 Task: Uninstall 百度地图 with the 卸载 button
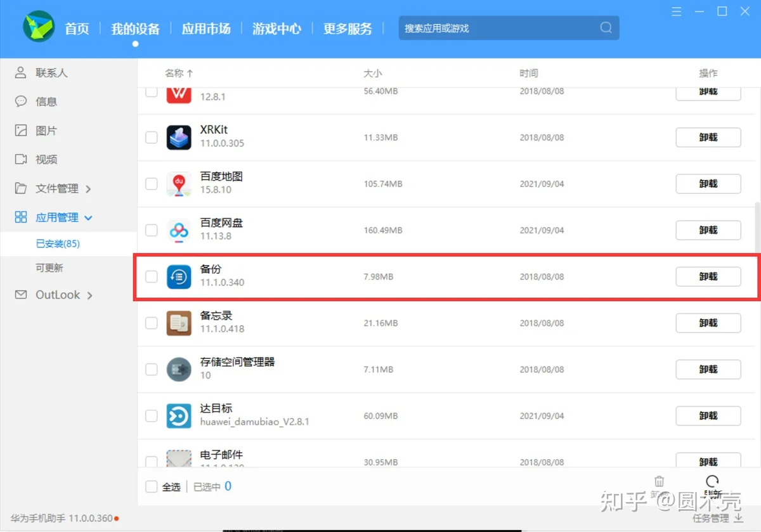(708, 184)
